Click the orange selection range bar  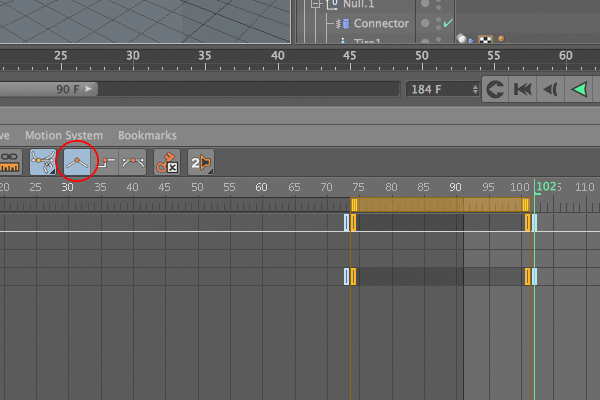tap(440, 205)
